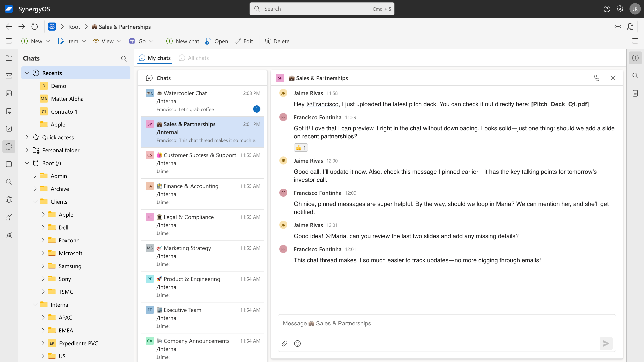
Task: Collapse the Clients folder in tree
Action: coord(35,202)
